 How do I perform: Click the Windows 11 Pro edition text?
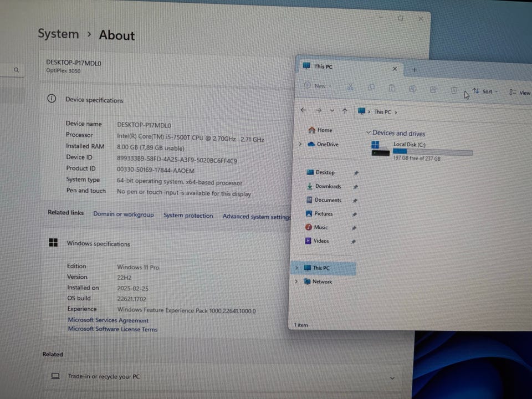(x=138, y=267)
